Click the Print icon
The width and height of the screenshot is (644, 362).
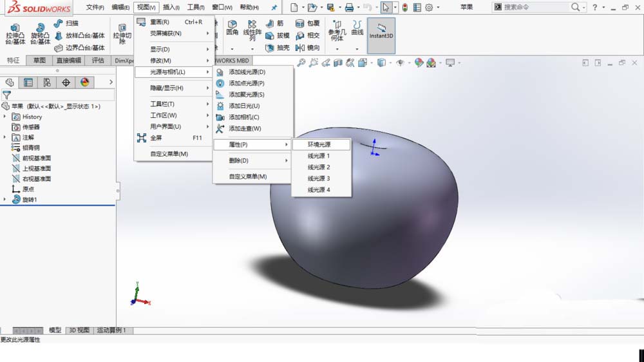pos(349,7)
